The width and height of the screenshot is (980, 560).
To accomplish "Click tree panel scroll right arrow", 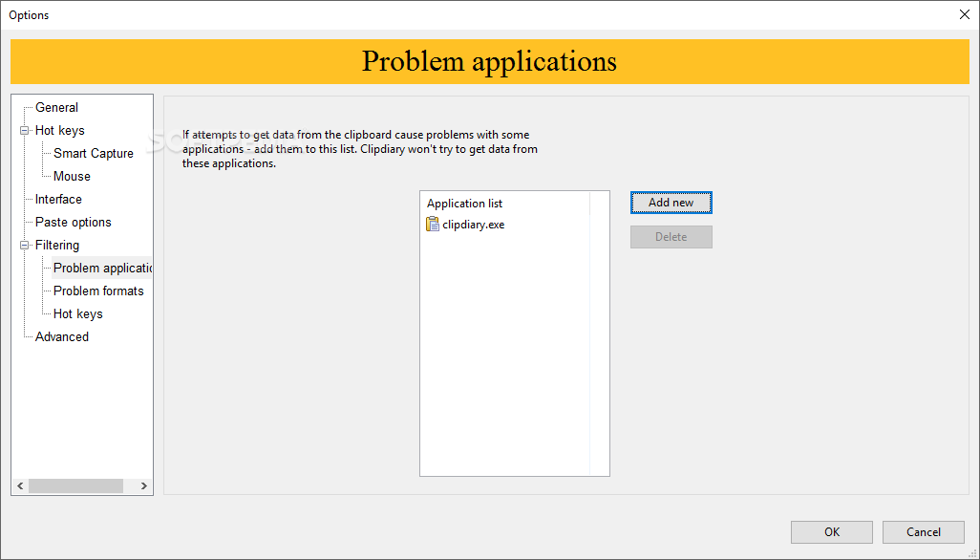I will point(143,485).
